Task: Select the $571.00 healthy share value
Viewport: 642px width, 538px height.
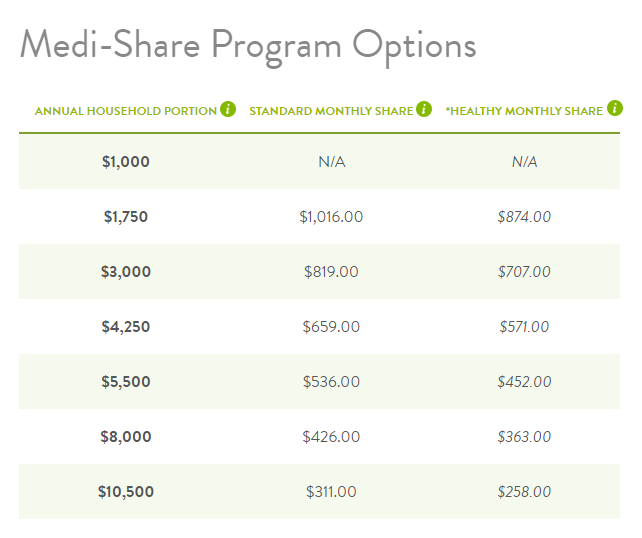Action: 524,326
